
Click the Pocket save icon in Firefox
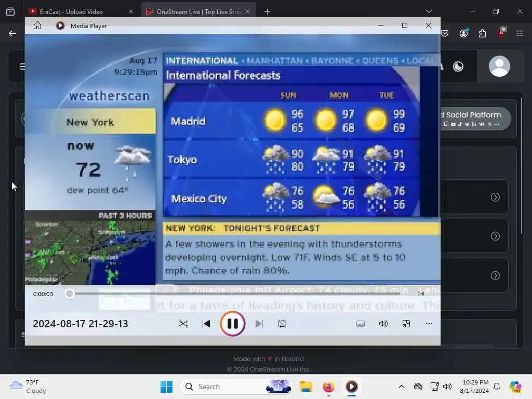[445, 33]
